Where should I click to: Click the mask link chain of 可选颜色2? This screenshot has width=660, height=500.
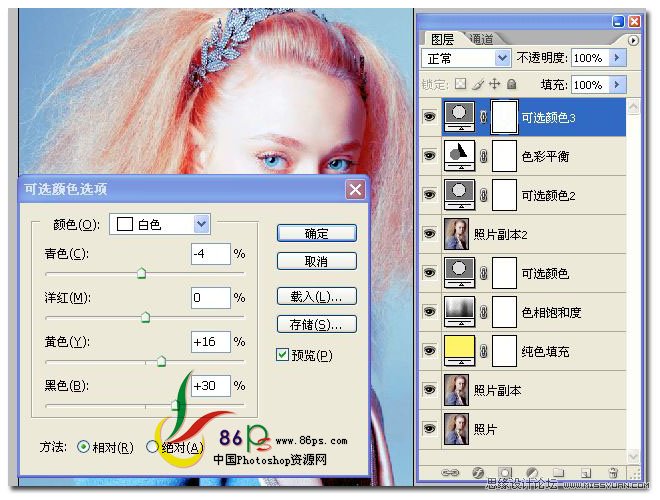coord(483,195)
